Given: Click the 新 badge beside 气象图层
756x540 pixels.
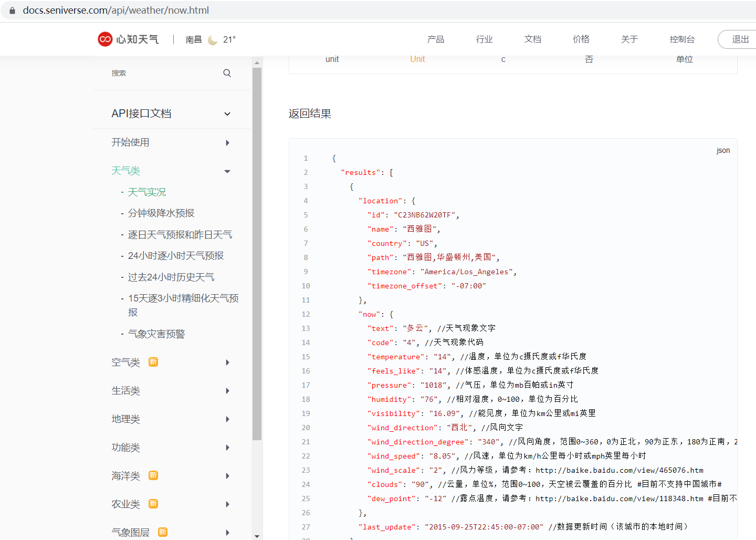Looking at the screenshot, I should 163,532.
